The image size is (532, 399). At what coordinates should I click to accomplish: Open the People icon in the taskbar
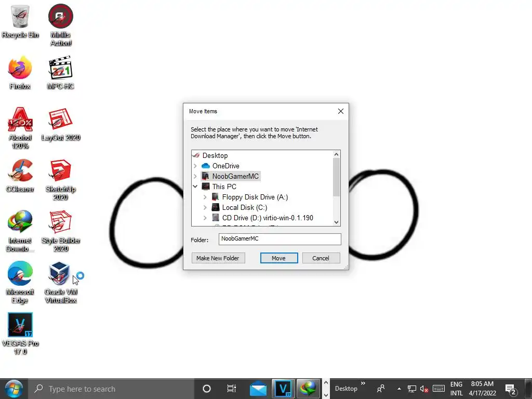click(x=381, y=389)
